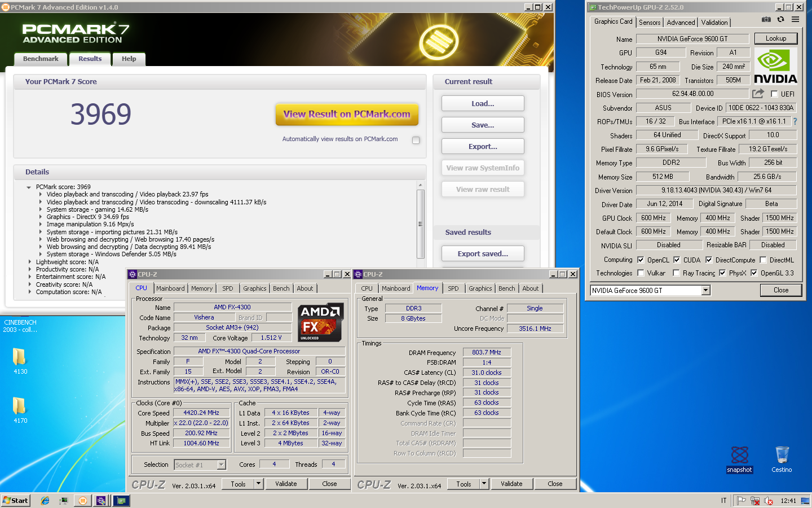Screen dimensions: 812x508
Task: Switch to the Sensors tab in GPU-Z
Action: [650, 23]
